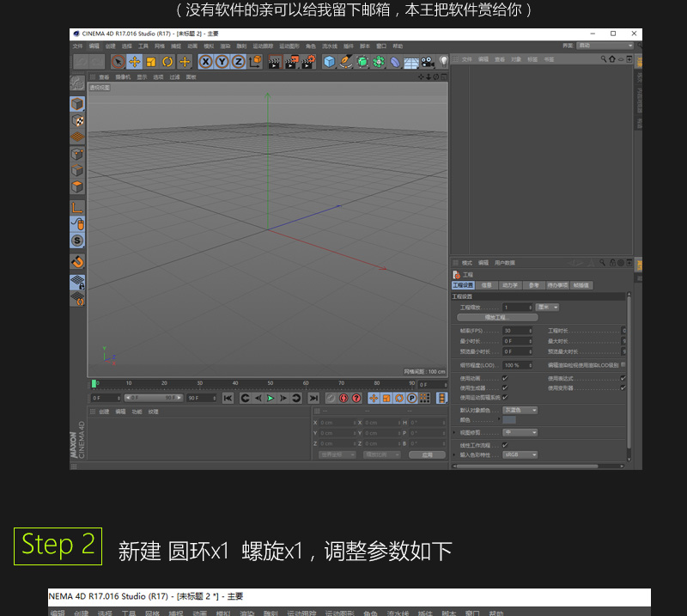Click the S solo icon in sidebar

pyautogui.click(x=77, y=241)
